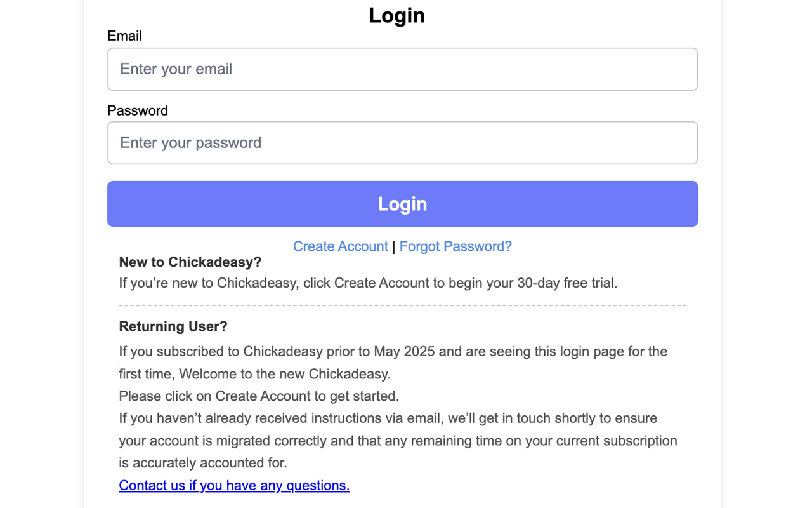The image size is (812, 508).
Task: Recover access by clicking Forgot Password?
Action: click(455, 246)
